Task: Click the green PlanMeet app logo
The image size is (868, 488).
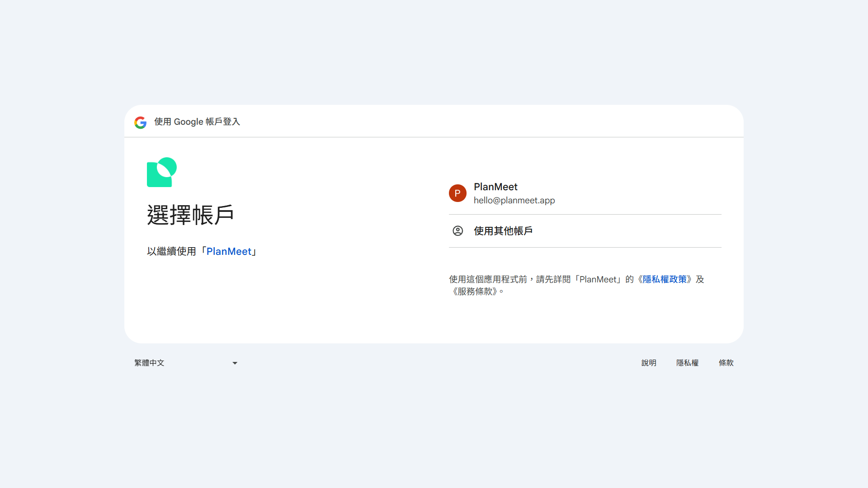Action: point(161,172)
